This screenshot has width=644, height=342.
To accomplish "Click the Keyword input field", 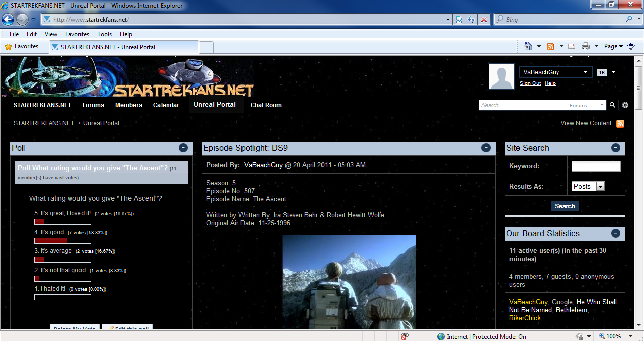I will click(596, 166).
